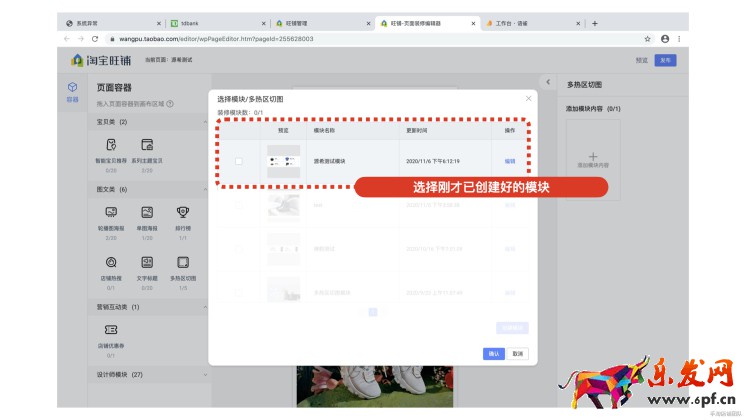Click the 编辑 link for 源希测试模块
This screenshot has width=746, height=420.
point(510,161)
